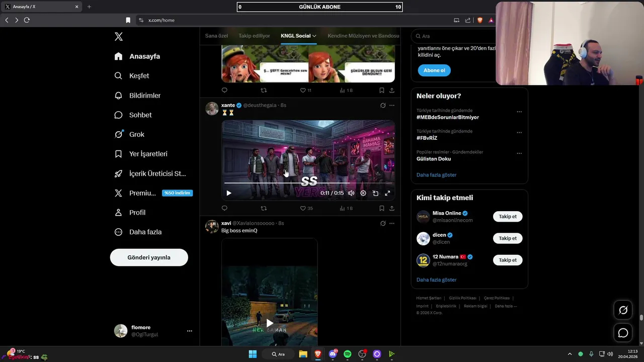Image resolution: width=644 pixels, height=362 pixels.
Task: Follow Misa Online with Takip et
Action: pyautogui.click(x=508, y=217)
